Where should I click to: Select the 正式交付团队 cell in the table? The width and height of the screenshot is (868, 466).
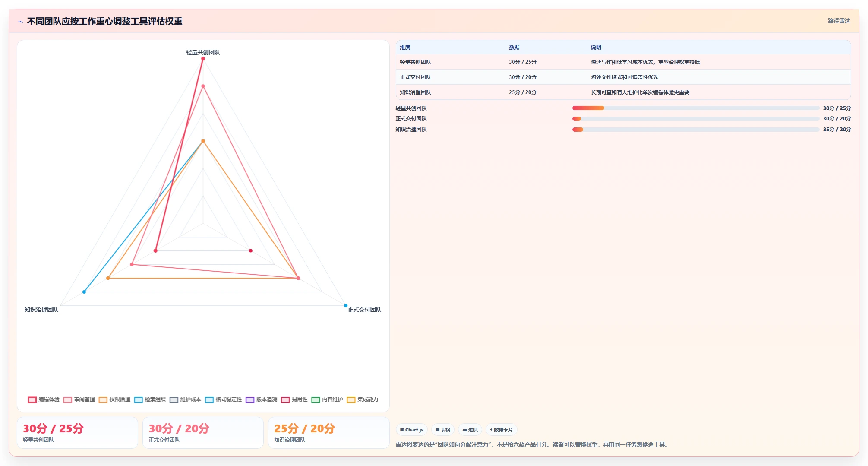(415, 77)
